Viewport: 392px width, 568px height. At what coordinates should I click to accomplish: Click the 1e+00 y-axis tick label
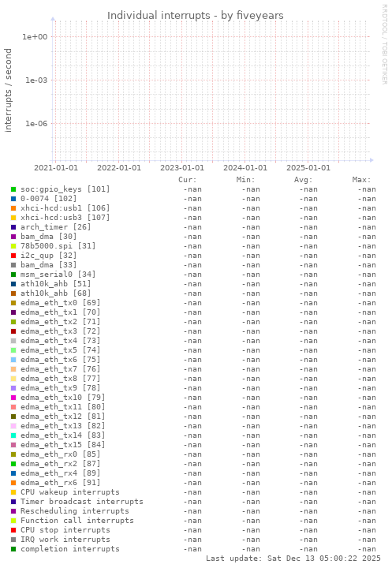coord(35,36)
